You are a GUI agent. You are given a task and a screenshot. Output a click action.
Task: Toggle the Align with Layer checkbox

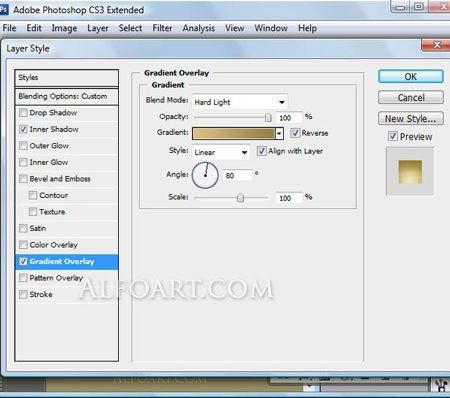262,151
